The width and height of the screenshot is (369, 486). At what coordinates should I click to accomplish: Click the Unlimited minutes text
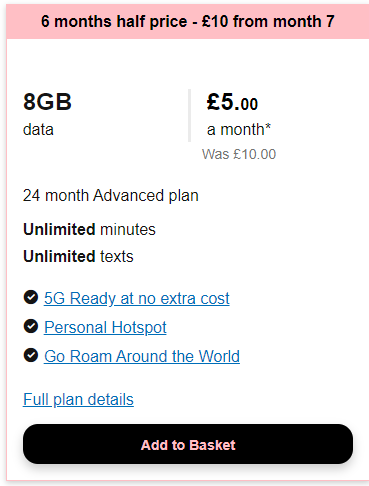89,230
